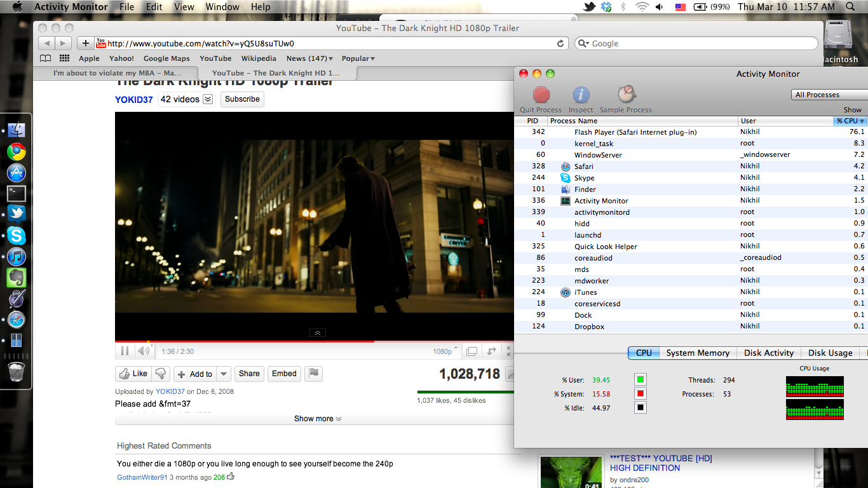Image resolution: width=868 pixels, height=488 pixels.
Task: Click the YouTube video progress bar
Action: click(314, 341)
